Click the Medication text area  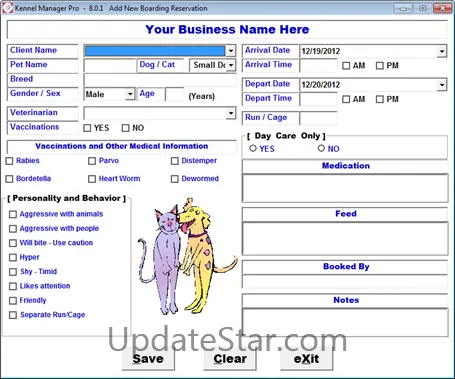[x=345, y=188]
